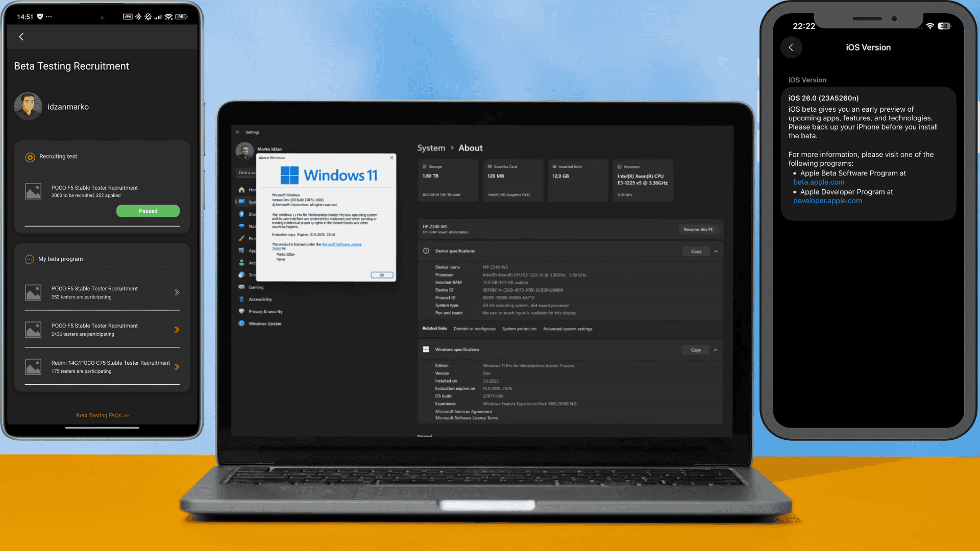Tap the Android Wi-Fi status icon
The width and height of the screenshot is (980, 551).
[168, 17]
